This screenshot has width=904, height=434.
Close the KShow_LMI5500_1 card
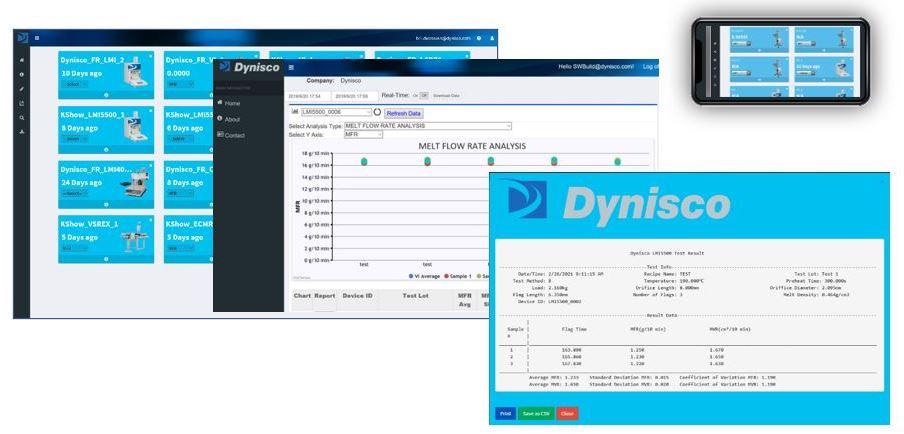(151, 110)
